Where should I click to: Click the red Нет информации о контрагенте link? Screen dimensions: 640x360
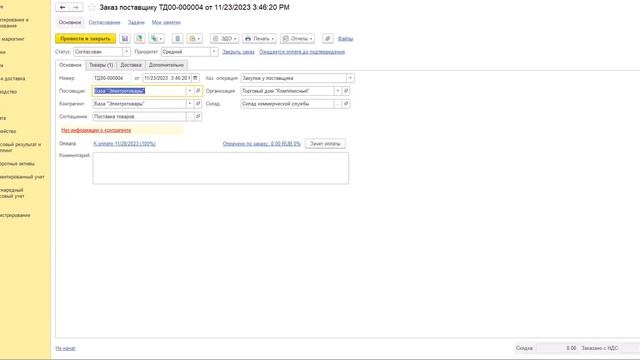pos(96,130)
